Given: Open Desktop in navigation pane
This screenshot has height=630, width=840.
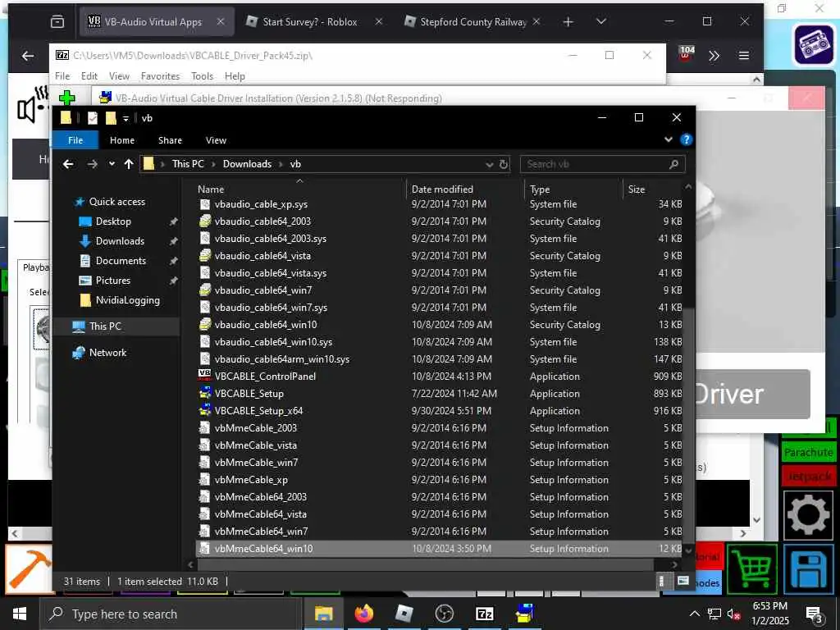Looking at the screenshot, I should [x=113, y=221].
